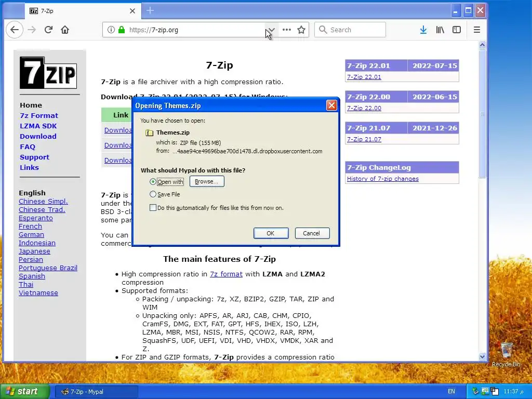532x399 pixels.
Task: Click the vertical scrollbar thumb
Action: coord(482,114)
